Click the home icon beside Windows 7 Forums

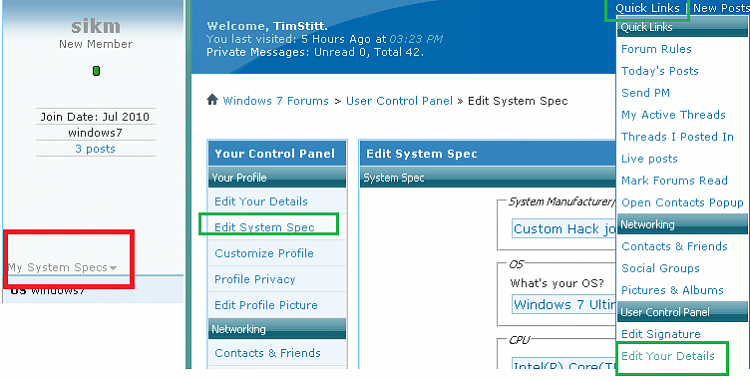tap(212, 100)
